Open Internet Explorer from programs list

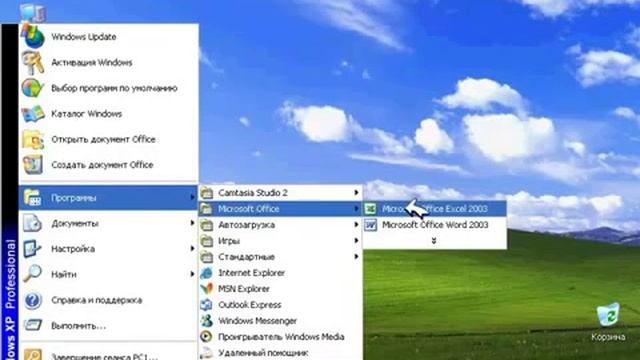pos(280,273)
